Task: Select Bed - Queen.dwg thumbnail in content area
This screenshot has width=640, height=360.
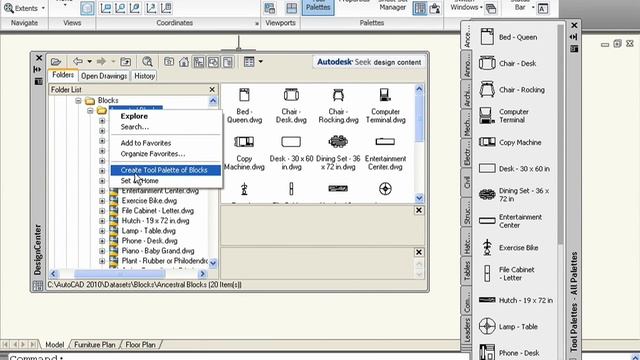Action: click(244, 106)
